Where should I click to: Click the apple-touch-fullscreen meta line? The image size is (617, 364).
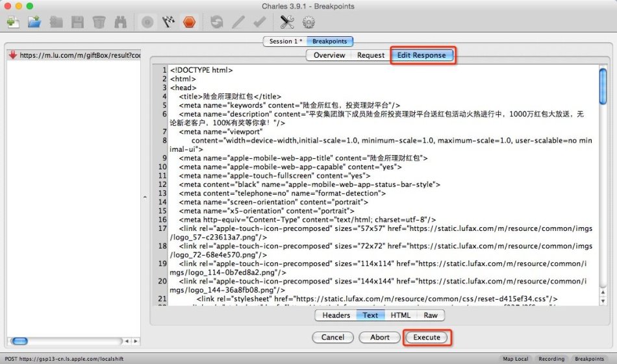274,175
